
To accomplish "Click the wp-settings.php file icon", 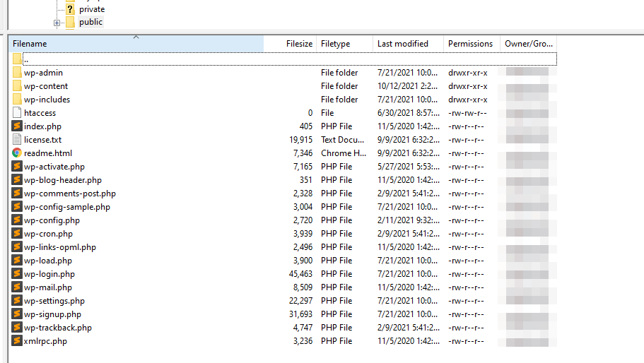I will [17, 301].
